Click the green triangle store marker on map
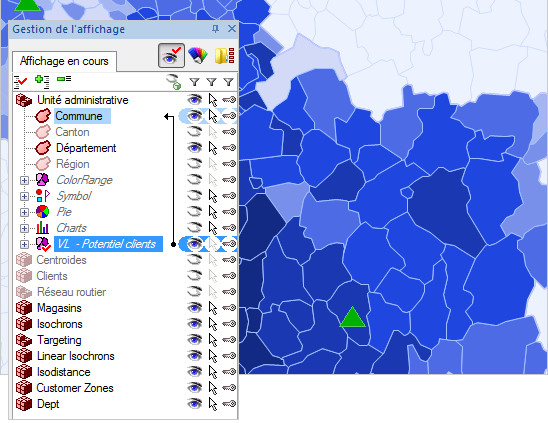548x423 pixels. [x=353, y=317]
